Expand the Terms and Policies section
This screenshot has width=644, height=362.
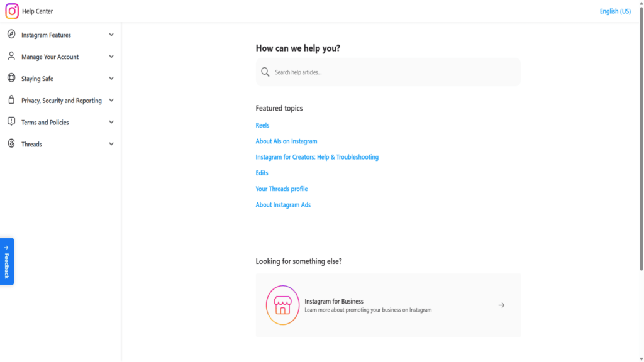coord(111,122)
